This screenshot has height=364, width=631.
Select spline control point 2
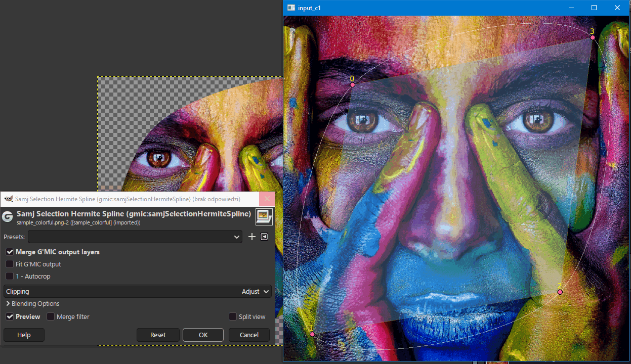(560, 292)
